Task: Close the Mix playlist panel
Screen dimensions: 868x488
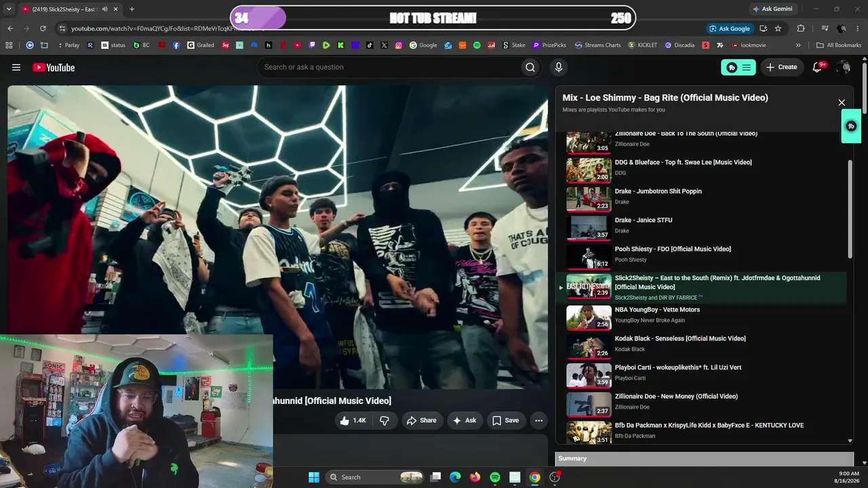Action: [x=842, y=102]
